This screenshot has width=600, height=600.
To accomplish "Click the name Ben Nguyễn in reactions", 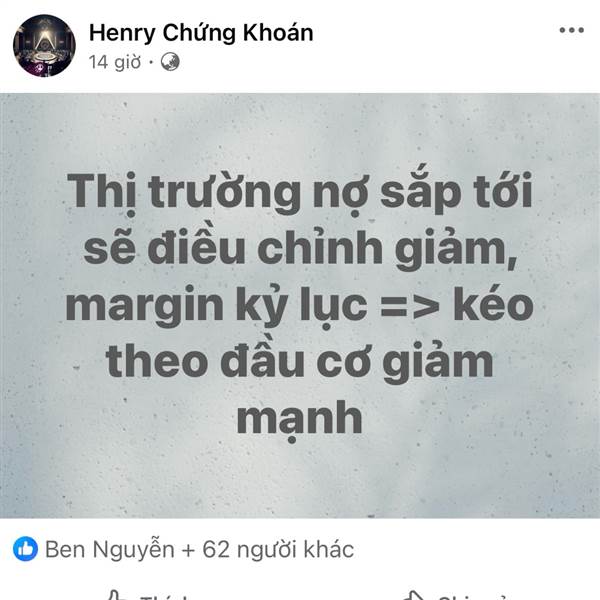I will click(110, 550).
